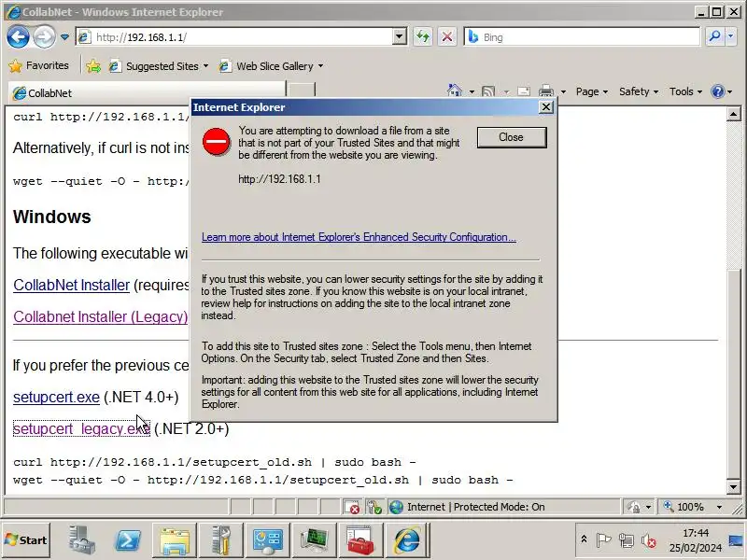This screenshot has height=560, width=747.
Task: Launch Server Manager from taskbar
Action: click(x=82, y=540)
